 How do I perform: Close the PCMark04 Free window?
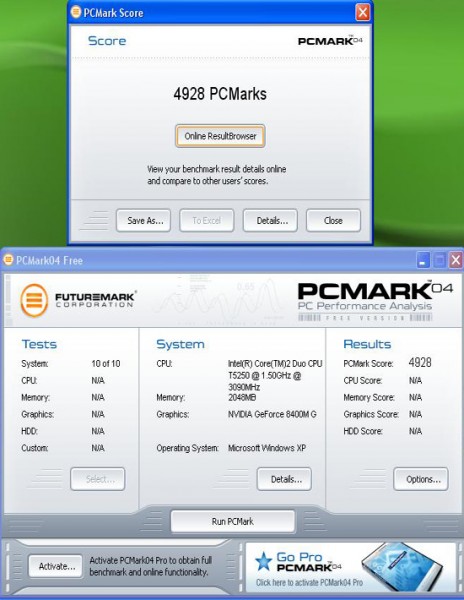click(x=455, y=261)
